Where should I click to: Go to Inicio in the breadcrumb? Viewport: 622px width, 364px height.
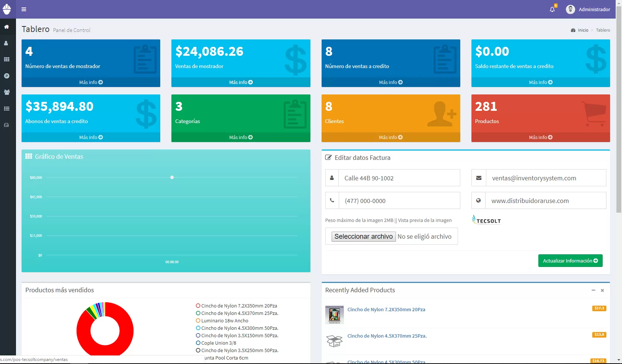[583, 30]
